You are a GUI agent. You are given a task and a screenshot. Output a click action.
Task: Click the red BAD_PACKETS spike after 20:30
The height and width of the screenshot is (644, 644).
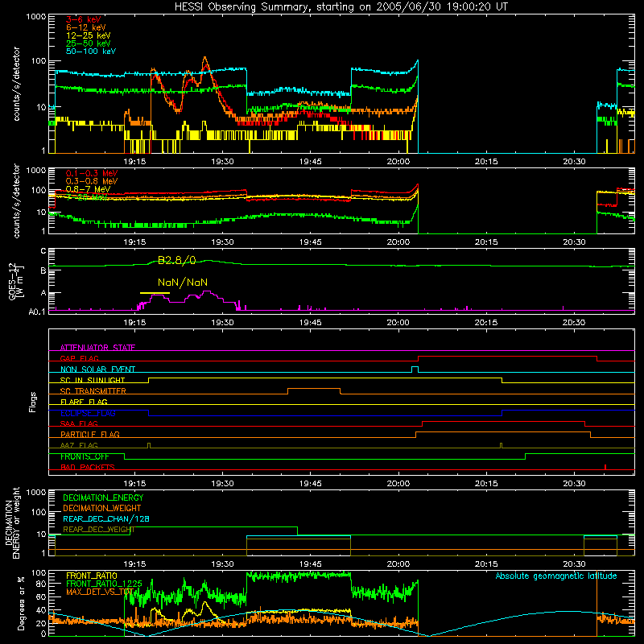[605, 467]
